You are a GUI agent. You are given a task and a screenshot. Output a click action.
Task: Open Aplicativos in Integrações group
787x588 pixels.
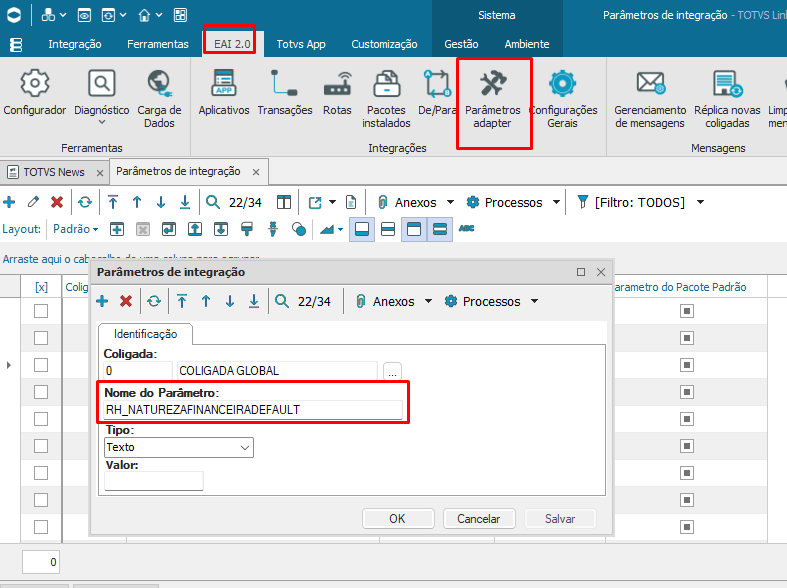pyautogui.click(x=224, y=92)
